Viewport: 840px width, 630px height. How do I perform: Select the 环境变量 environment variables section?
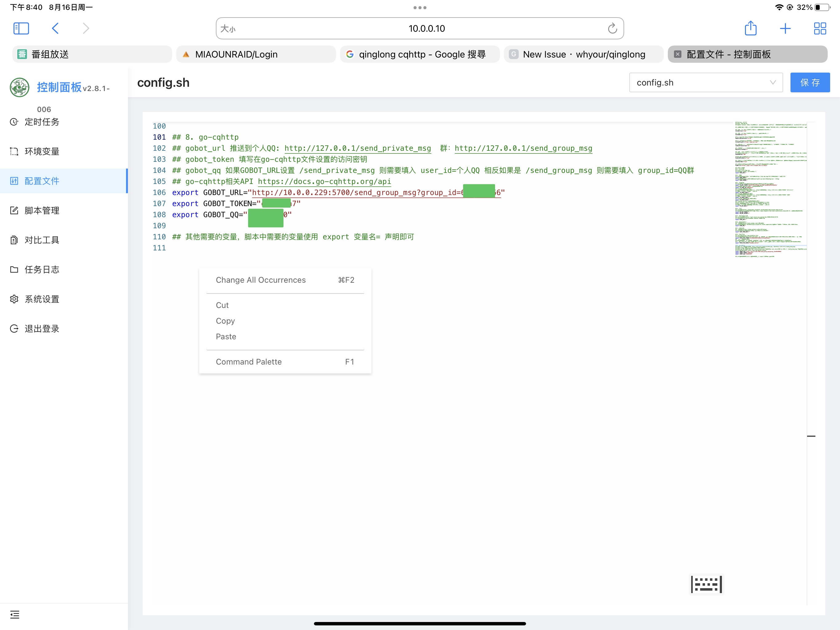point(42,151)
